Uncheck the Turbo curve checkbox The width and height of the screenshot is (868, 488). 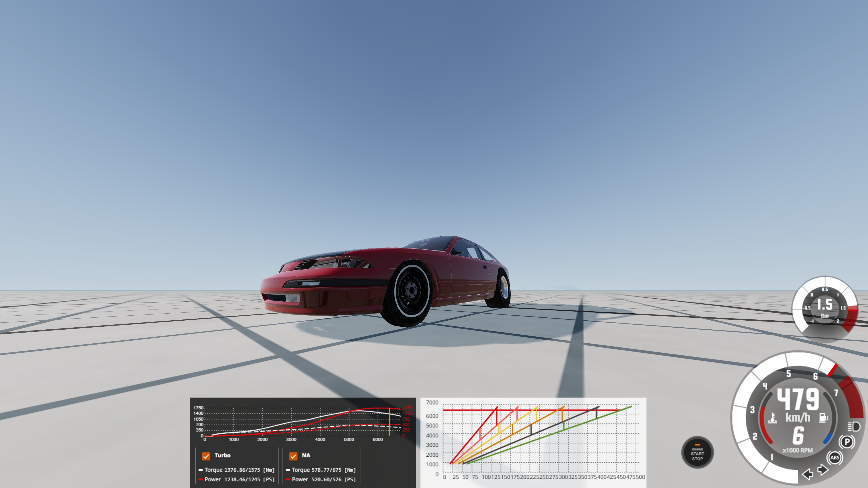[x=206, y=456]
